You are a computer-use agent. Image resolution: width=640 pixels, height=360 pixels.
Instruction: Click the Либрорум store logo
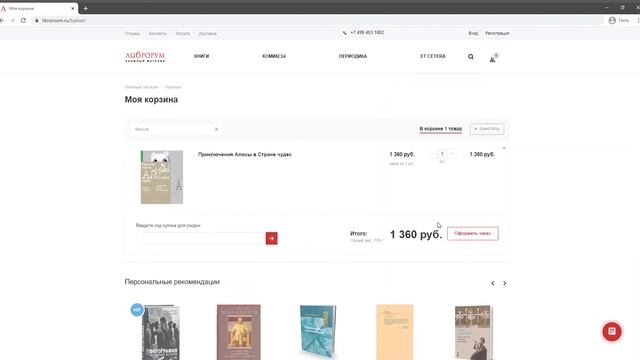point(145,57)
